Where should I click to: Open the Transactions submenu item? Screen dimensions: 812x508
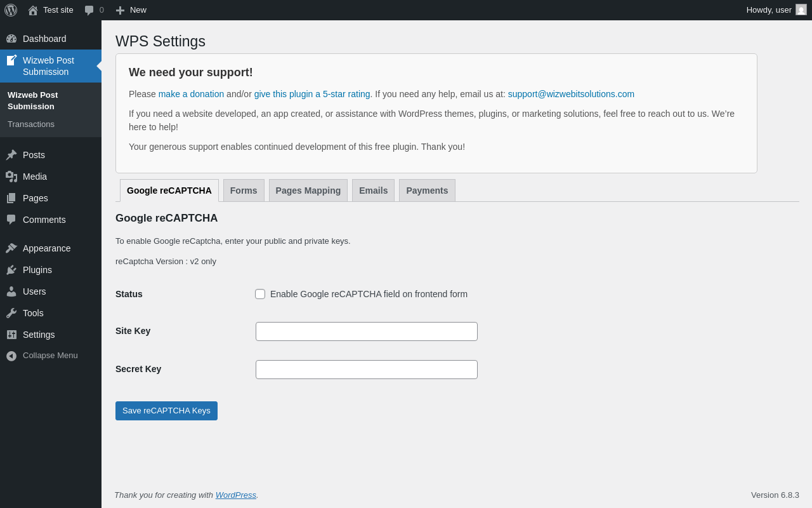pyautogui.click(x=31, y=124)
